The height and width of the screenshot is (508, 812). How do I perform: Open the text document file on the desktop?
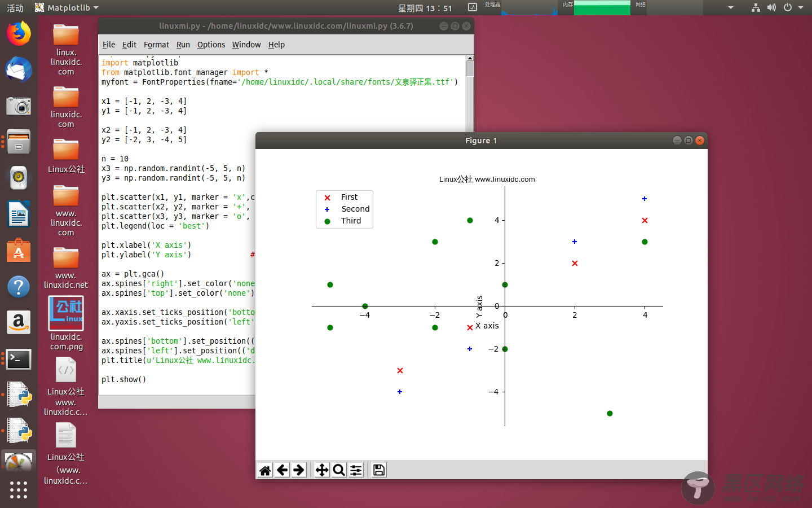tap(66, 454)
